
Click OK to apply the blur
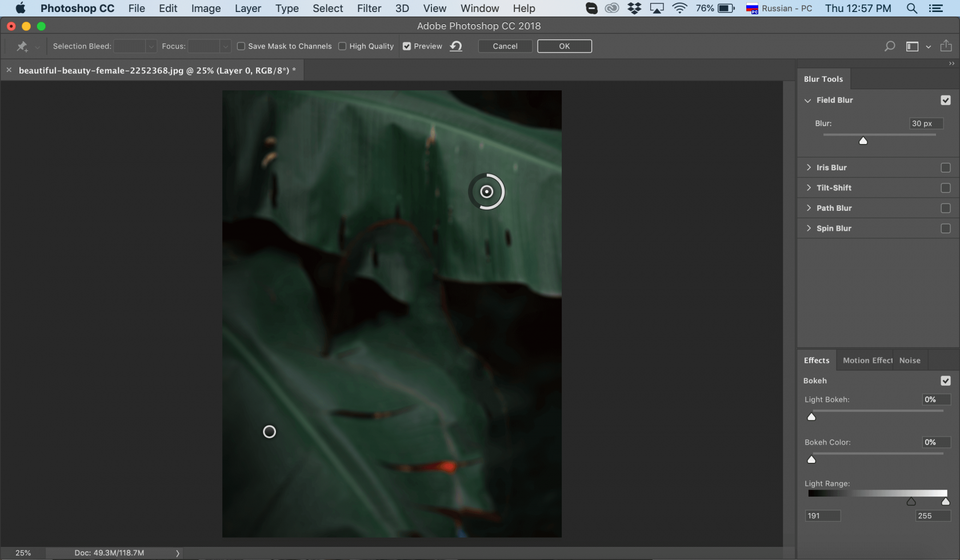[564, 46]
